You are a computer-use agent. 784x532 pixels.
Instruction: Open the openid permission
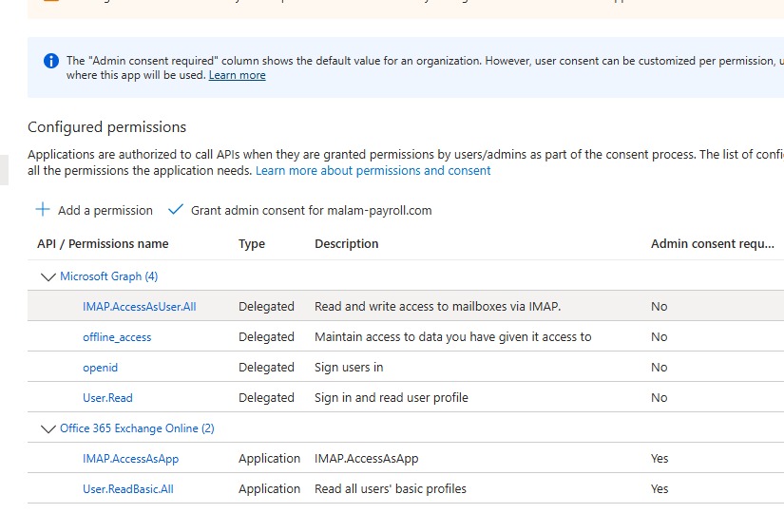pyautogui.click(x=101, y=368)
